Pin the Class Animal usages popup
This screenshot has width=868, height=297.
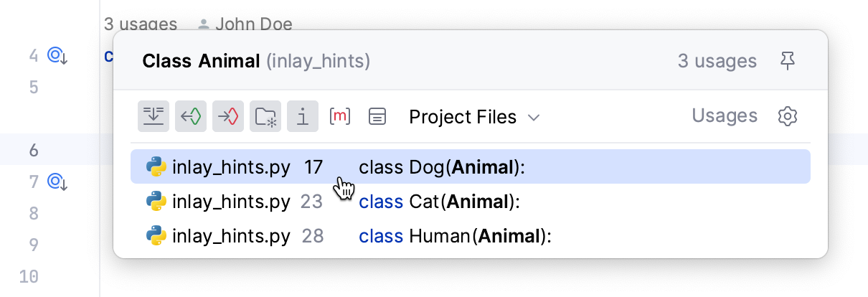[x=788, y=62]
